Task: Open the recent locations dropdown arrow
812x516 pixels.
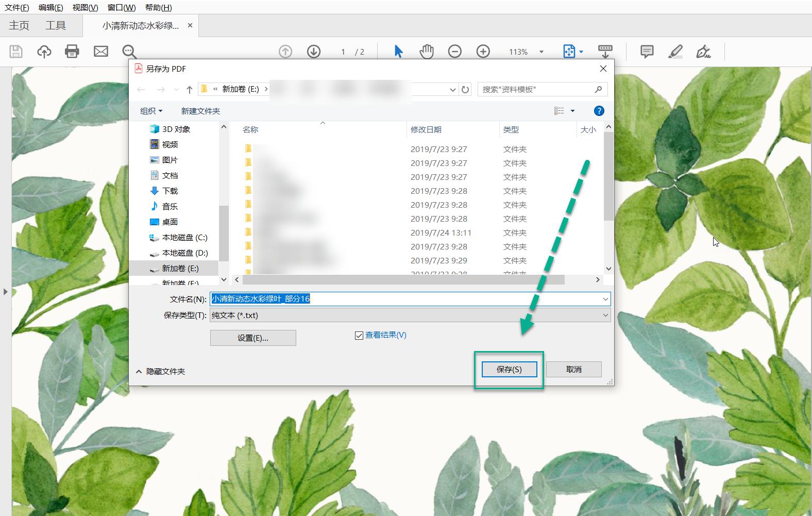Action: (176, 90)
